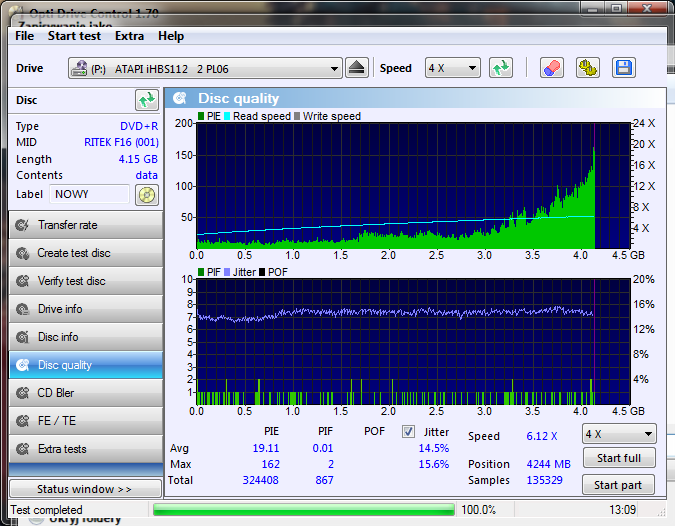
Task: Click the CD Bler sidebar icon
Action: (x=22, y=393)
